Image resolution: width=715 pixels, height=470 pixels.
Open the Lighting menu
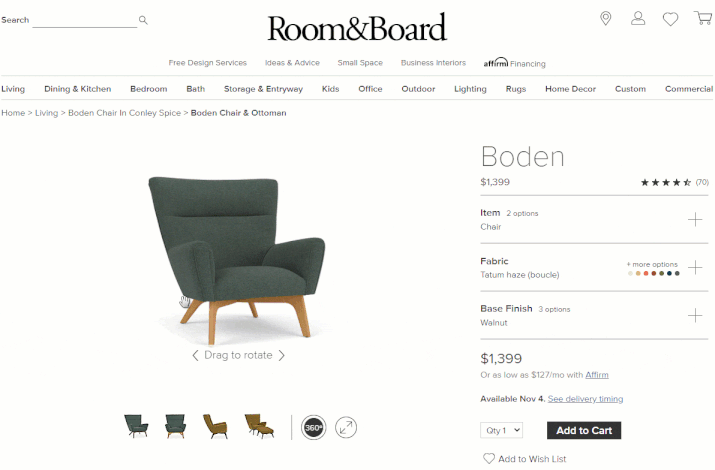pos(470,89)
